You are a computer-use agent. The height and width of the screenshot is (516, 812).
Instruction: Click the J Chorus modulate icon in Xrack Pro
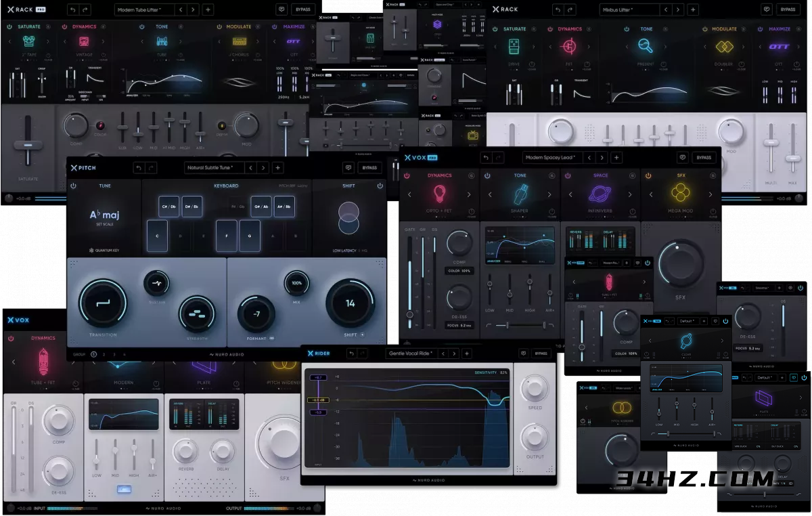click(240, 43)
